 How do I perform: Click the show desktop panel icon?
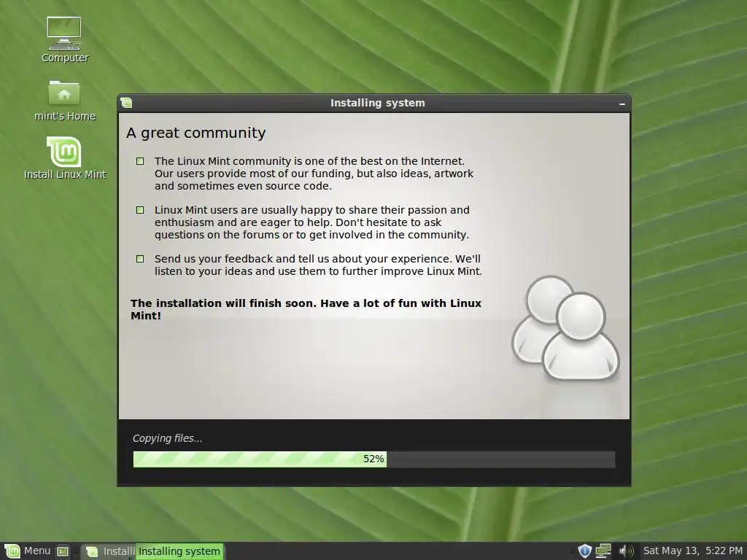click(63, 551)
